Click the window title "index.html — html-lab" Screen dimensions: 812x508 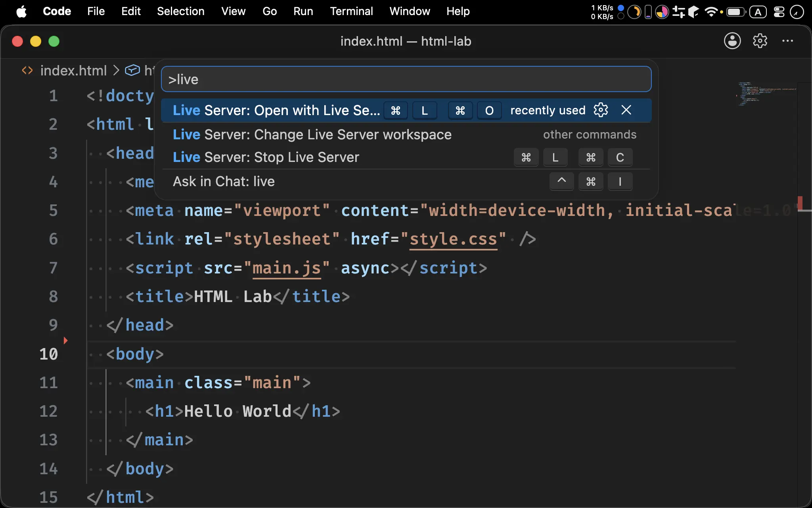[406, 41]
